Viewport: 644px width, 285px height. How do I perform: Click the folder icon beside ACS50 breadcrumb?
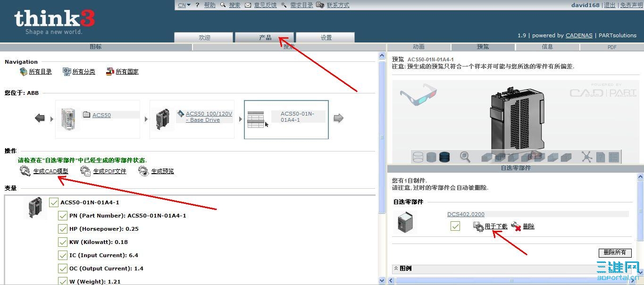[87, 115]
